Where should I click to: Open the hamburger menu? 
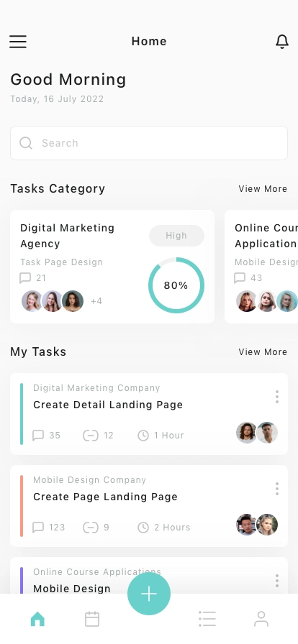pos(18,42)
